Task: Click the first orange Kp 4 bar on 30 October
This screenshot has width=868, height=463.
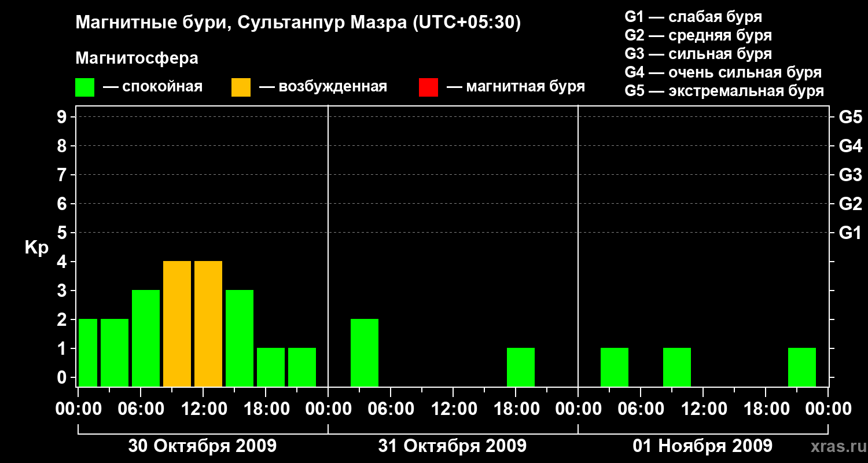Action: (177, 324)
